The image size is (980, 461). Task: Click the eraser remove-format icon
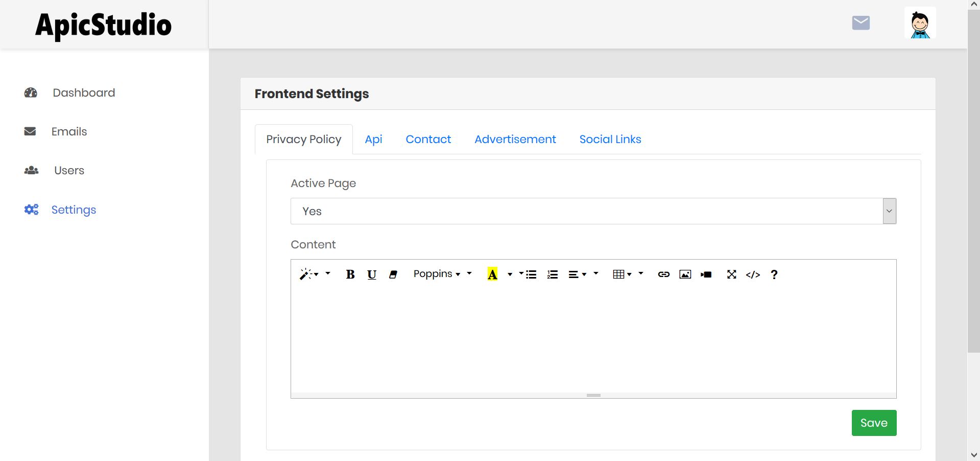393,274
